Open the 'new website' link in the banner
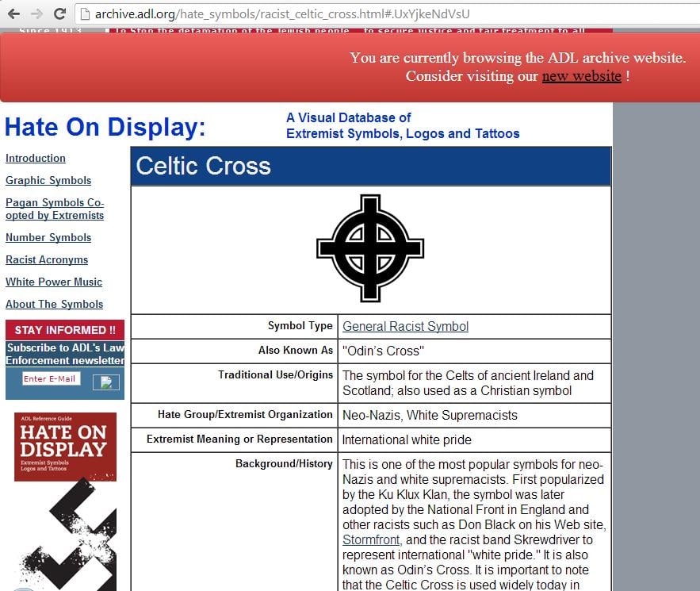Screen dimensions: 700x591 pos(581,76)
